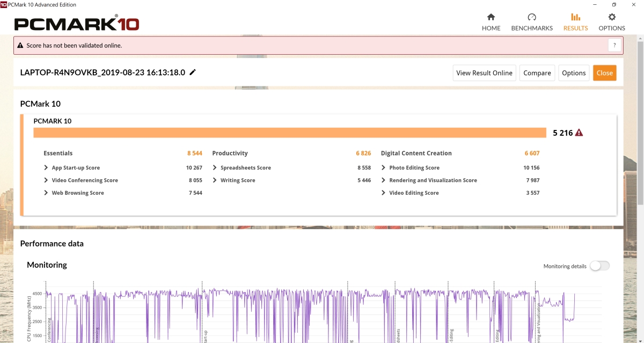Expand Rendering and Visualization Score
Screen dimensions: 644x343
[x=384, y=180]
